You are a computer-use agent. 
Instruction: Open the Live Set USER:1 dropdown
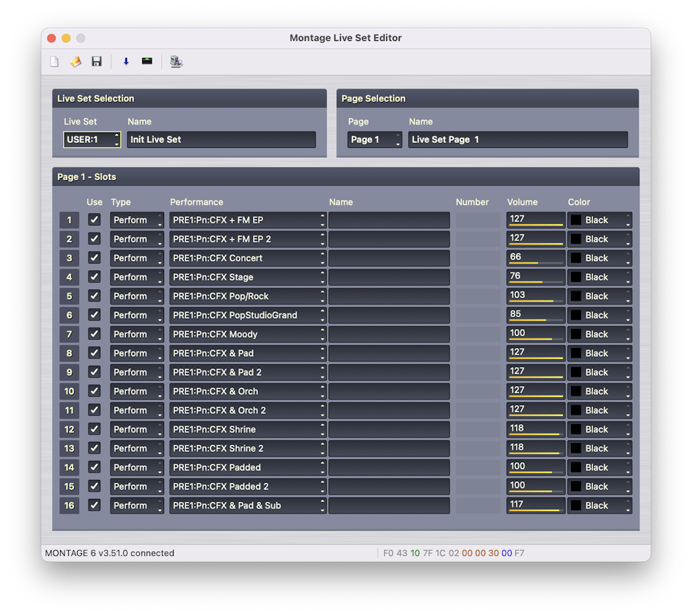[x=92, y=140]
